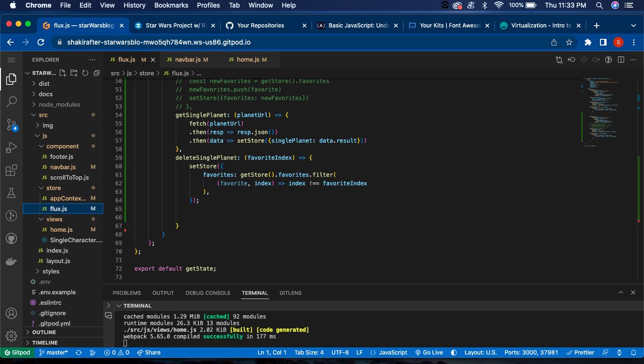Click the notifications bell in status bar
The image size is (644, 364).
click(634, 353)
